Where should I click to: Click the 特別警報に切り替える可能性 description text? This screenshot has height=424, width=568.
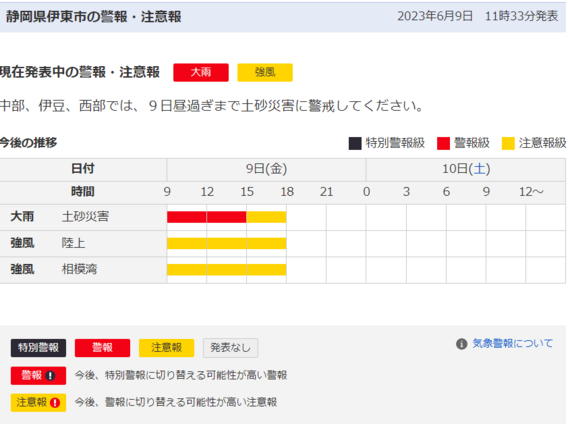click(181, 375)
